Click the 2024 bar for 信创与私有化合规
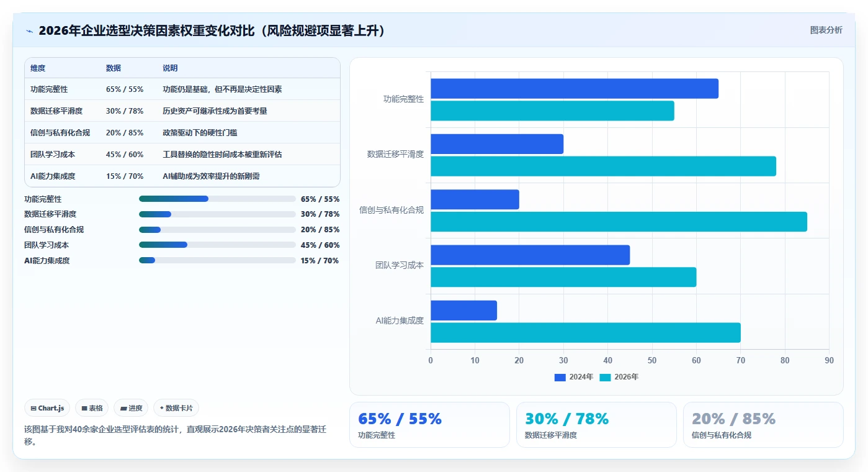The image size is (868, 472). click(x=475, y=199)
